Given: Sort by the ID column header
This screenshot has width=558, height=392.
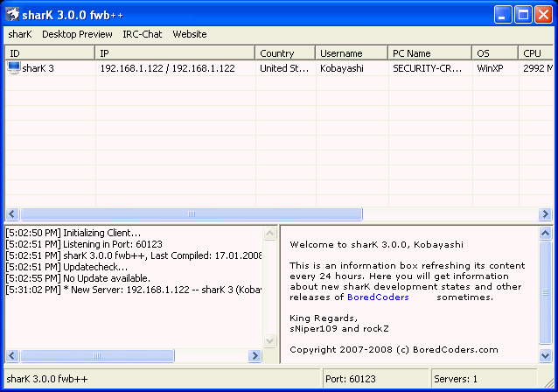Looking at the screenshot, I should pyautogui.click(x=50, y=53).
